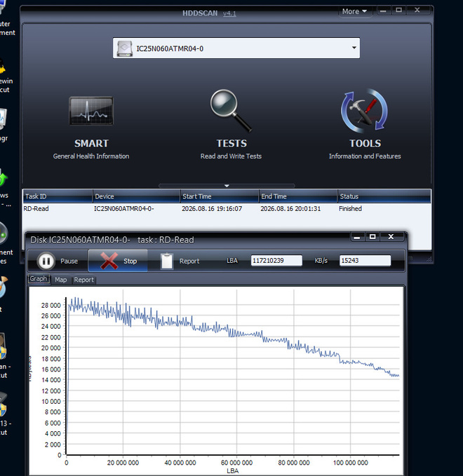Screen dimensions: 463x476
Task: Click the hard drive icon in selector
Action: [x=125, y=48]
